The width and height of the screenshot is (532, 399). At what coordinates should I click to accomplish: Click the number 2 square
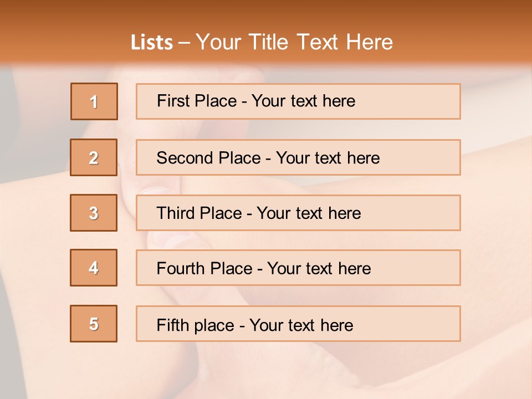pyautogui.click(x=94, y=157)
